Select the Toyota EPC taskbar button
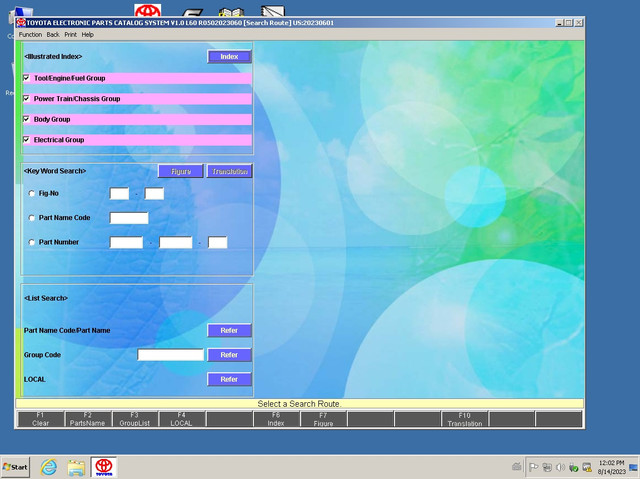640x479 pixels. click(x=104, y=467)
